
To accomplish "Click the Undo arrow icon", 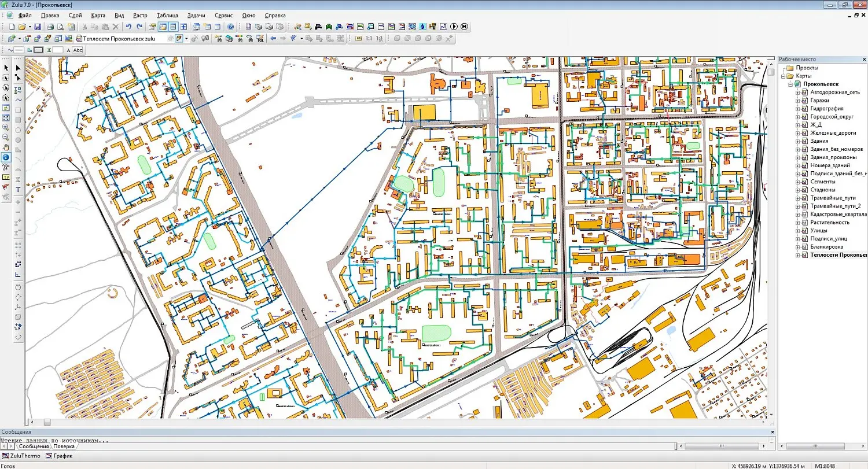I will coord(128,27).
